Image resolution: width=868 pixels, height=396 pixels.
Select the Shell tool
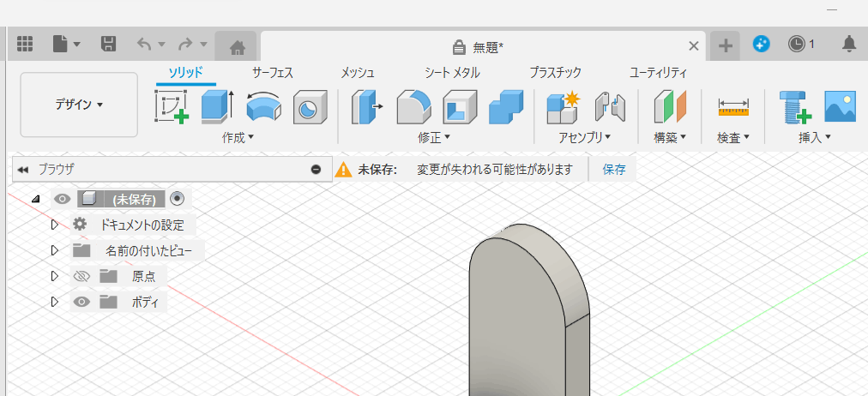tap(460, 106)
